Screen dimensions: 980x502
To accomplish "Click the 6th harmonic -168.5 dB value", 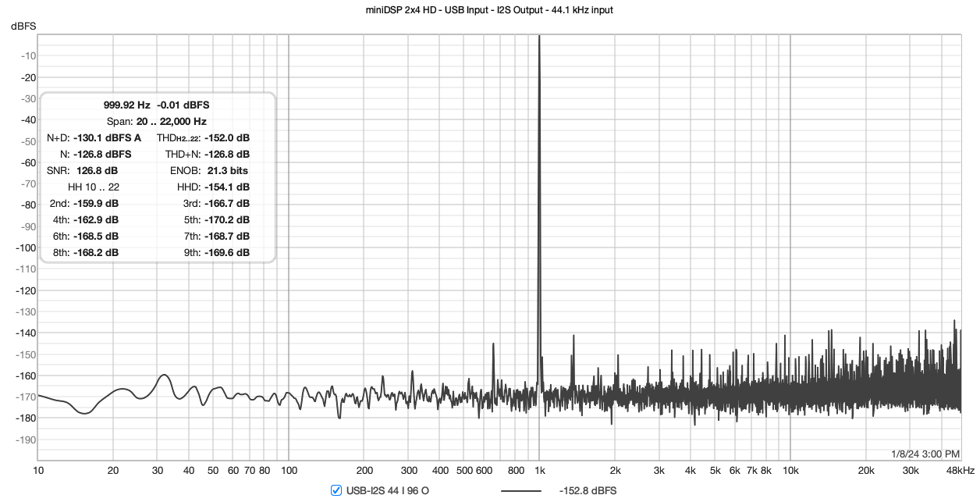I will coord(97,236).
